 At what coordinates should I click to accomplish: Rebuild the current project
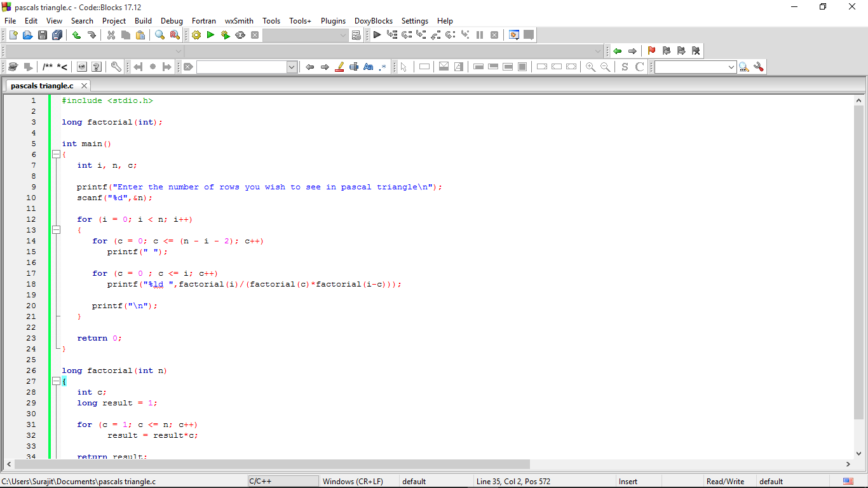[240, 35]
